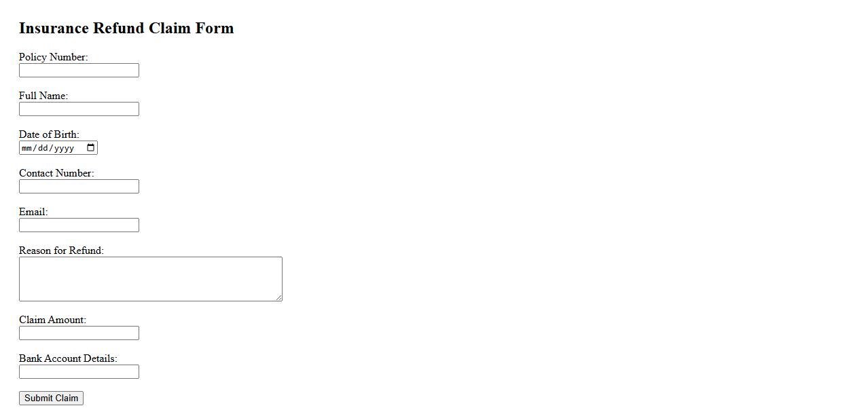
Task: Focus the Full Name text box
Action: point(79,109)
